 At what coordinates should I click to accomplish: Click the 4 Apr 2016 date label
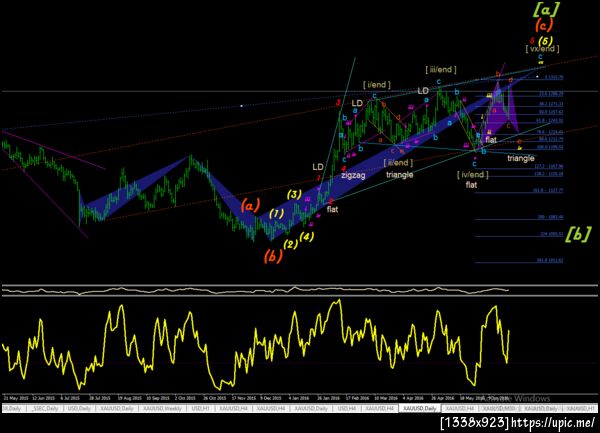(x=413, y=398)
